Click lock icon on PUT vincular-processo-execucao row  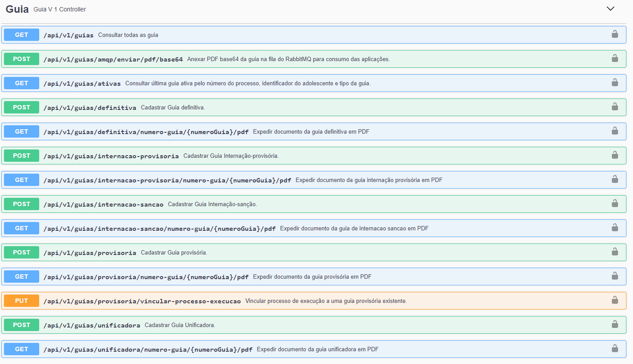pos(615,300)
